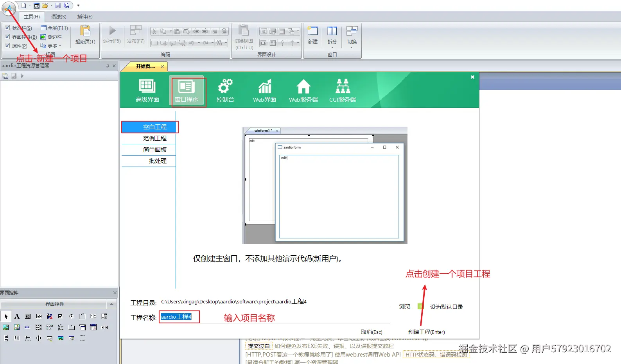
Task: Select 简单画板 template
Action: coord(149,150)
